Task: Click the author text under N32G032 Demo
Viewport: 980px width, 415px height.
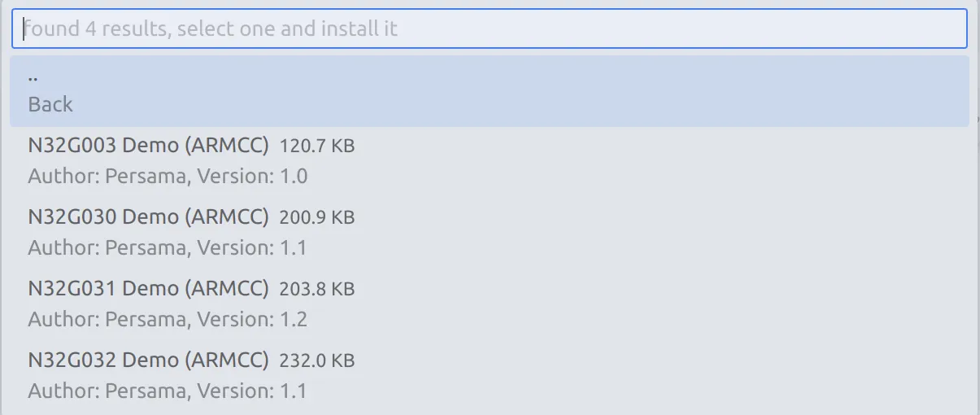Action: point(107,391)
